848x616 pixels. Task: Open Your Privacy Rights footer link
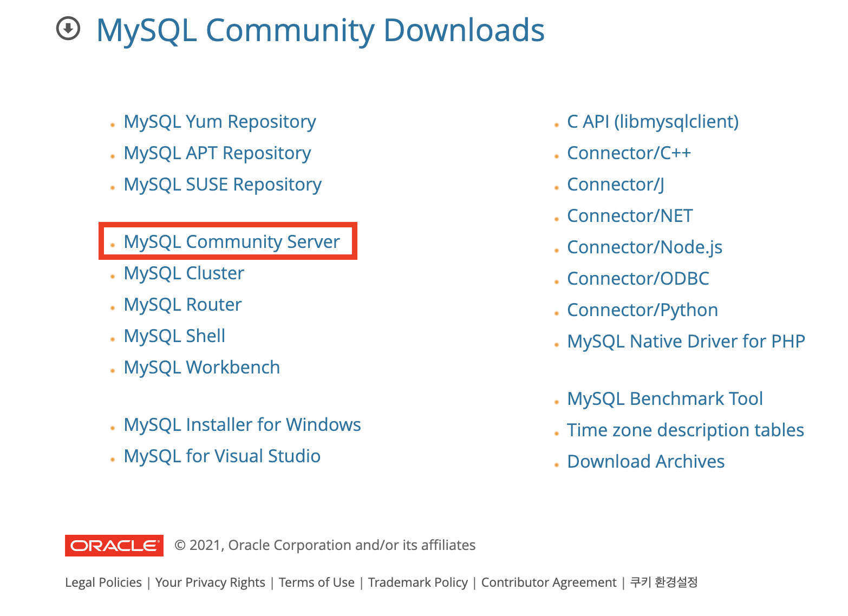click(x=210, y=582)
